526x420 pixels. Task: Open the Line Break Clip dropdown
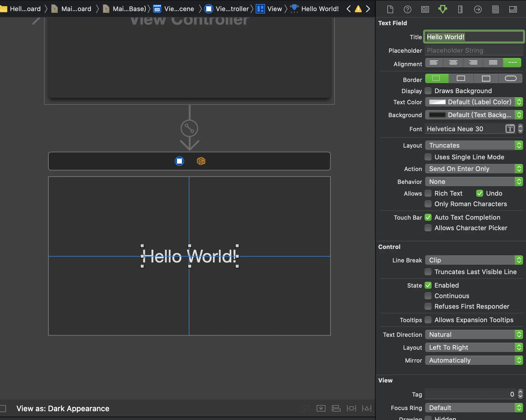point(474,260)
